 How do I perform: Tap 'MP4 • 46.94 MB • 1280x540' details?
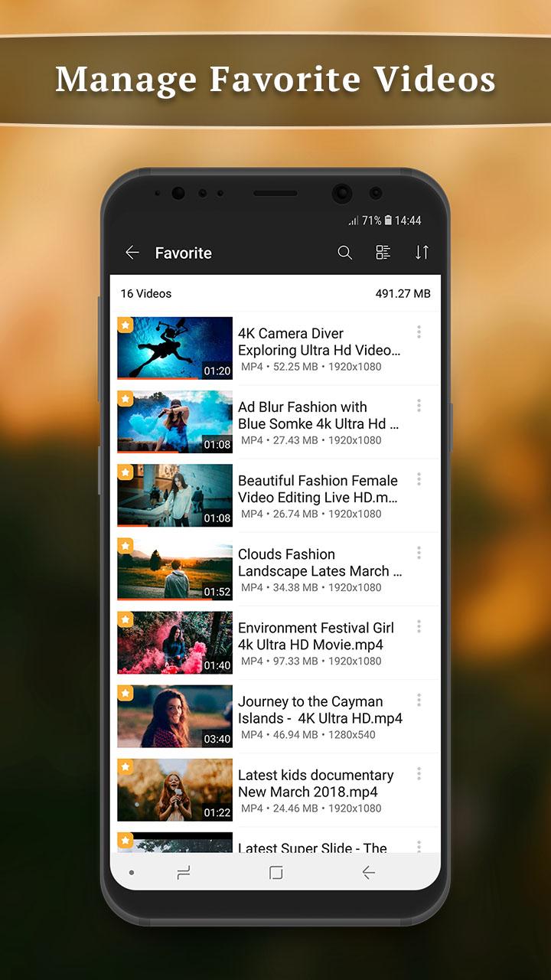pyautogui.click(x=308, y=734)
